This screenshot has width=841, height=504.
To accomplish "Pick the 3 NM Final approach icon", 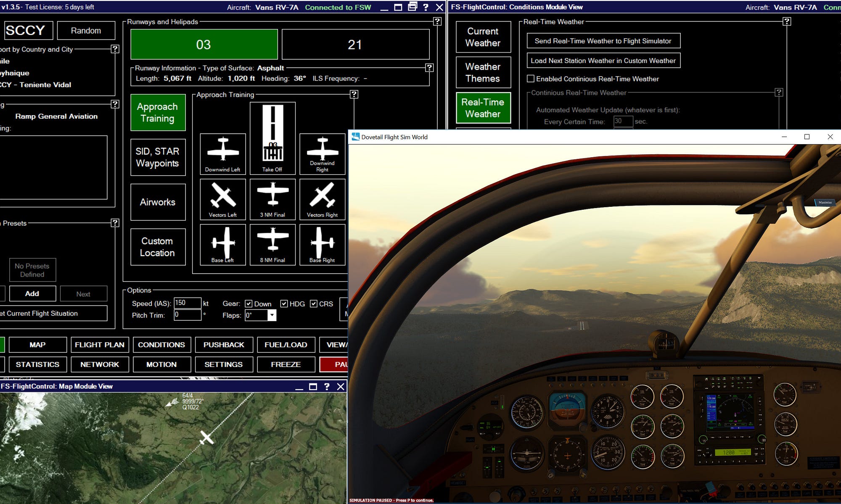I will pos(272,199).
